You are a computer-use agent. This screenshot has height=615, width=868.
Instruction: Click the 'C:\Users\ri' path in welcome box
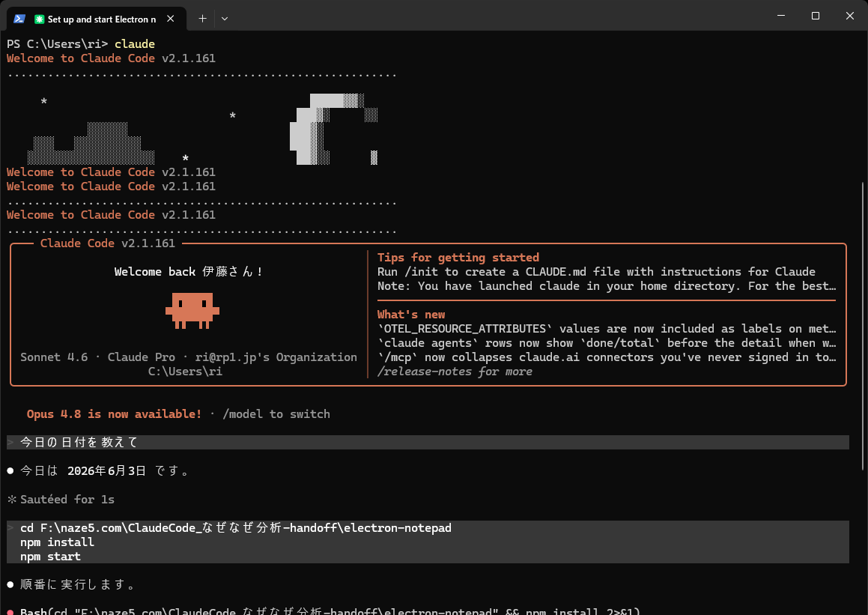click(185, 372)
